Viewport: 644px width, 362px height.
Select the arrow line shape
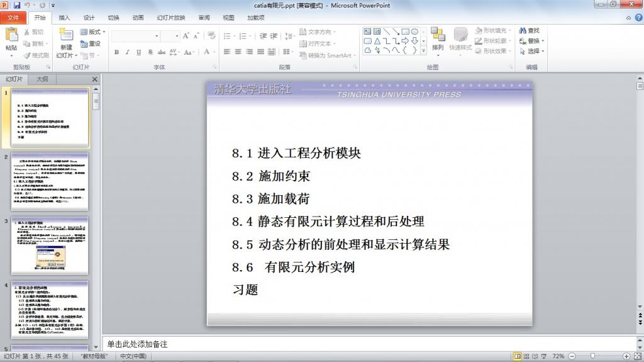396,31
